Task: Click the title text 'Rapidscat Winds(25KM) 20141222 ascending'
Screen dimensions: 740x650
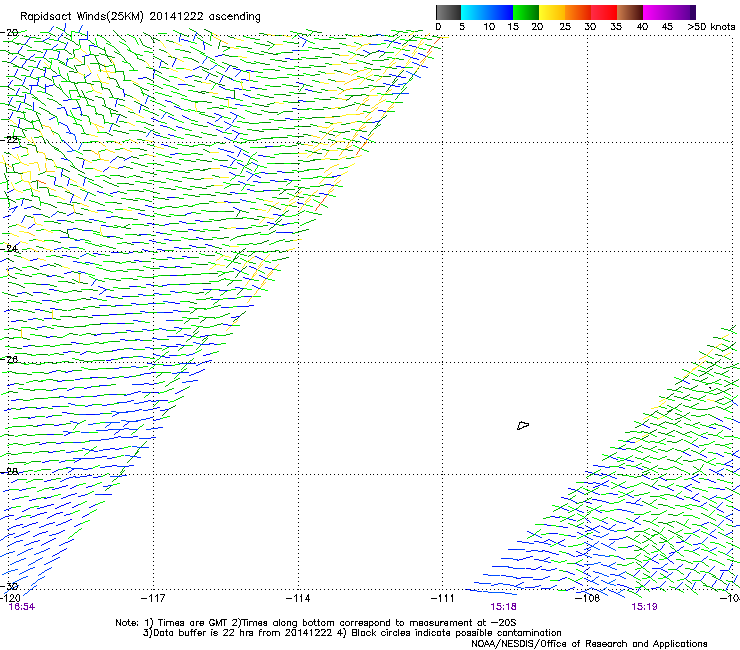Action: pyautogui.click(x=140, y=17)
